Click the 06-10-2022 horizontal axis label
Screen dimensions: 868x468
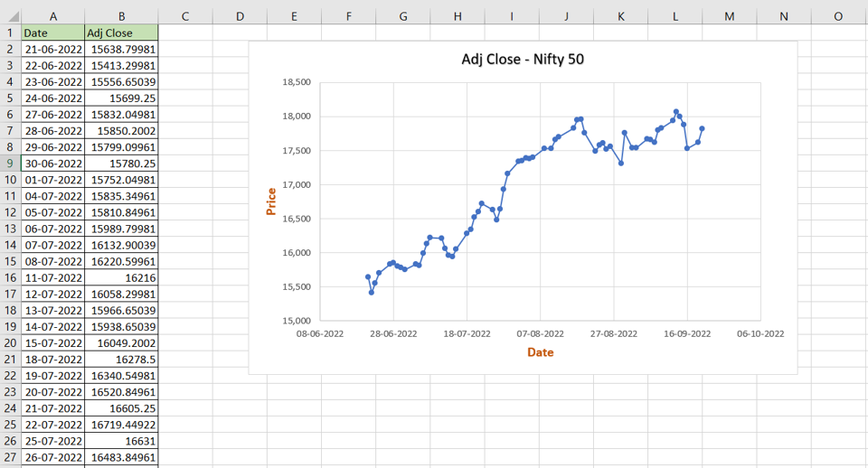click(x=760, y=333)
